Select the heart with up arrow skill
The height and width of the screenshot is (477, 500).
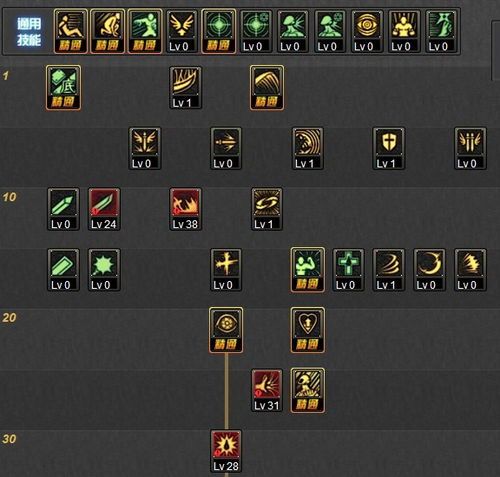(x=307, y=330)
